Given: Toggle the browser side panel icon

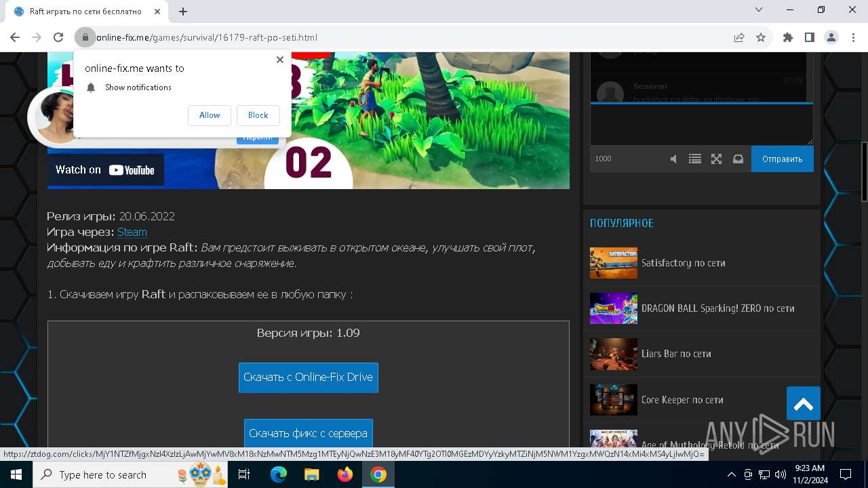Looking at the screenshot, I should 810,37.
